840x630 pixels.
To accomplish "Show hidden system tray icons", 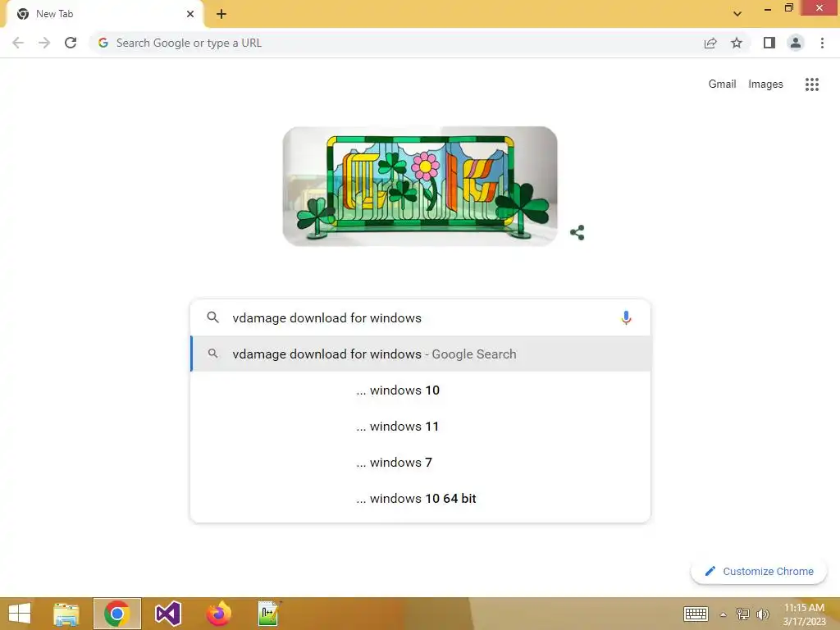I will [x=724, y=614].
